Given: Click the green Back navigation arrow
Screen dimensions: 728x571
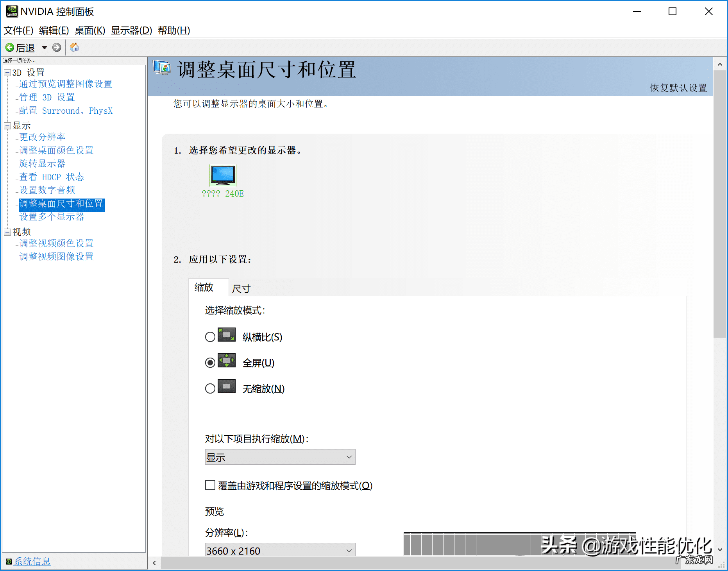Looking at the screenshot, I should coord(10,47).
